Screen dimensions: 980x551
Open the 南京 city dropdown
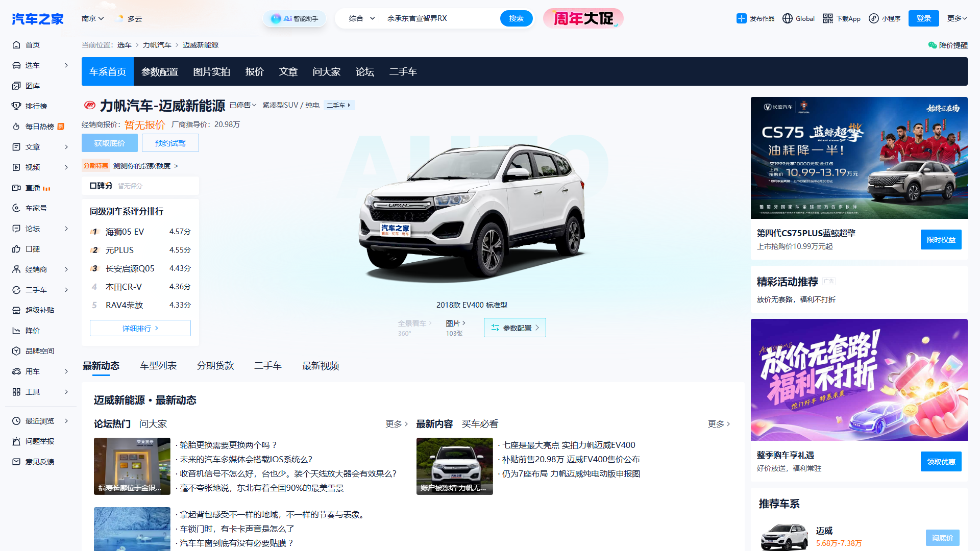click(x=93, y=18)
